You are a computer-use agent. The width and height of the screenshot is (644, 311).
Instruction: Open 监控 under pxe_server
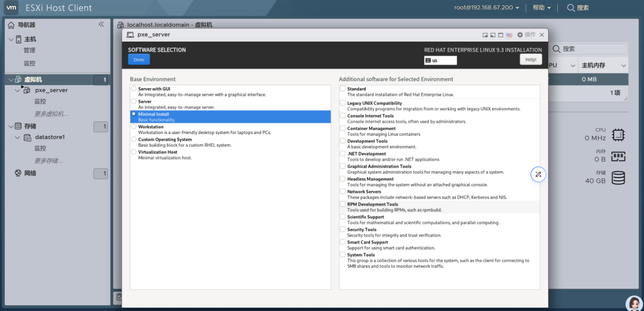(x=40, y=101)
